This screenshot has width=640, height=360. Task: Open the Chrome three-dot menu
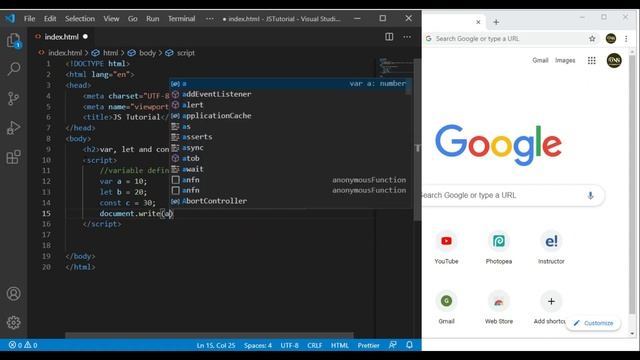(626, 39)
